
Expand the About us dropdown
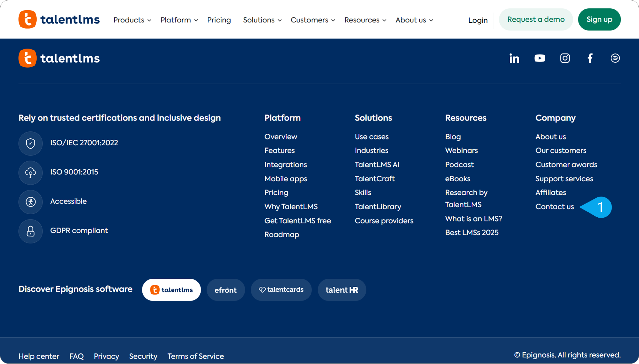[414, 20]
